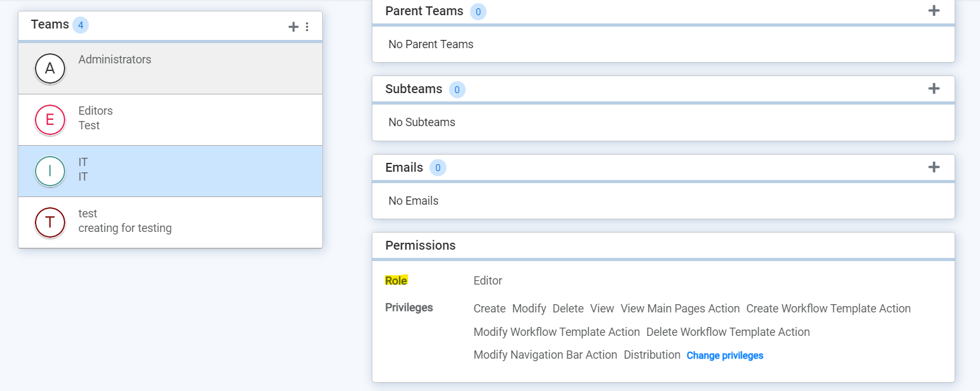980x391 pixels.
Task: Add an email using the plus icon
Action: click(x=934, y=167)
